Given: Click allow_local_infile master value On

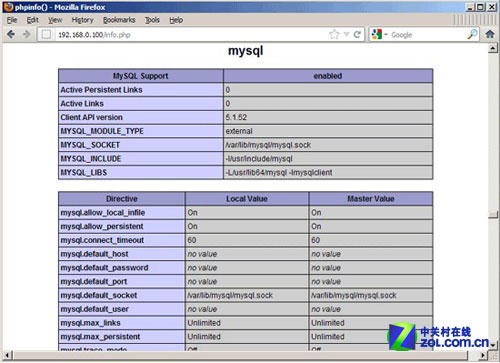Looking at the screenshot, I should pos(316,213).
